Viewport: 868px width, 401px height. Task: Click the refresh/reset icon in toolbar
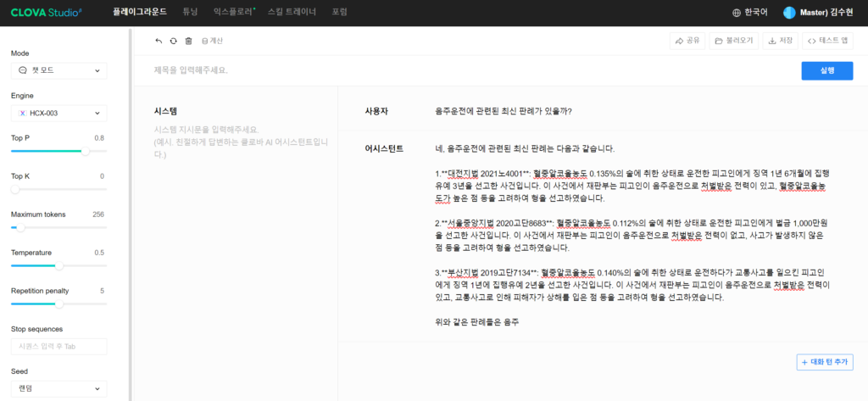pos(174,41)
